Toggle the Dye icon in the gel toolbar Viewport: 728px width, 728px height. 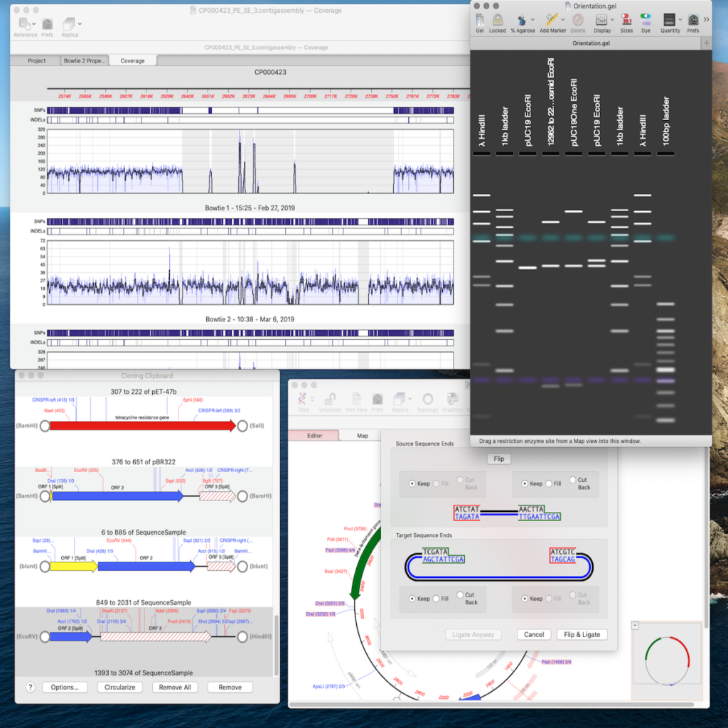pyautogui.click(x=646, y=20)
